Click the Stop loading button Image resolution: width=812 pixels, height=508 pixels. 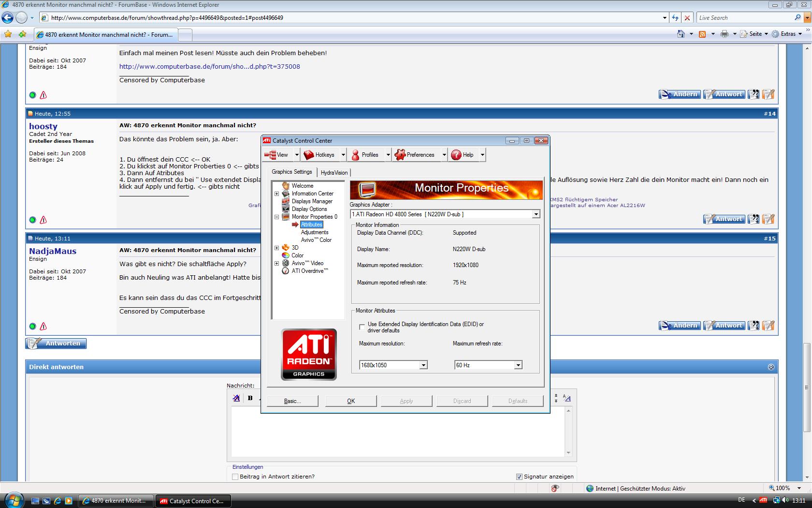687,18
